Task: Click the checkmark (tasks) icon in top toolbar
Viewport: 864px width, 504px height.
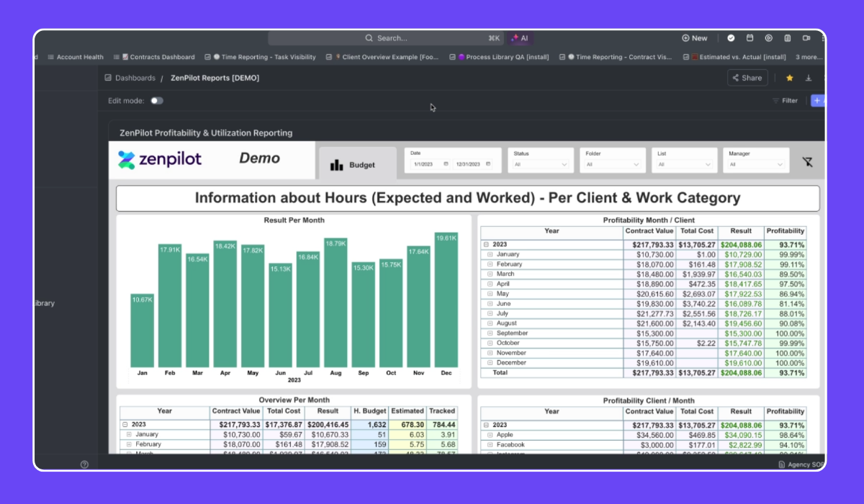Action: click(732, 38)
